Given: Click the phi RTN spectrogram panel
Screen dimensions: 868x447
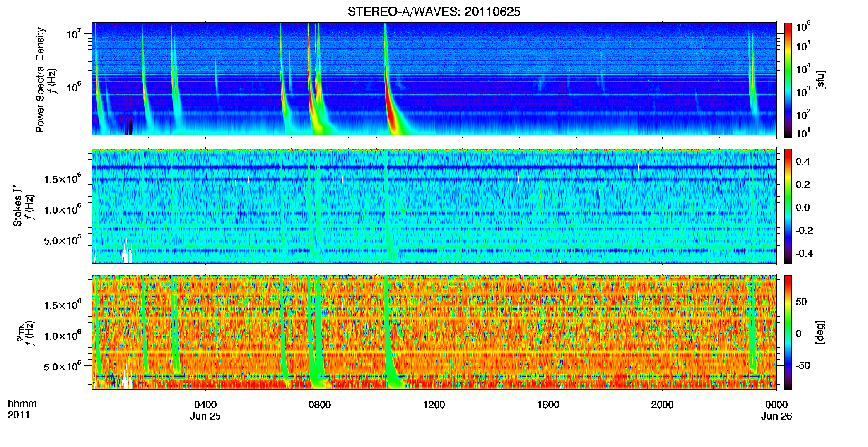Looking at the screenshot, I should (434, 332).
